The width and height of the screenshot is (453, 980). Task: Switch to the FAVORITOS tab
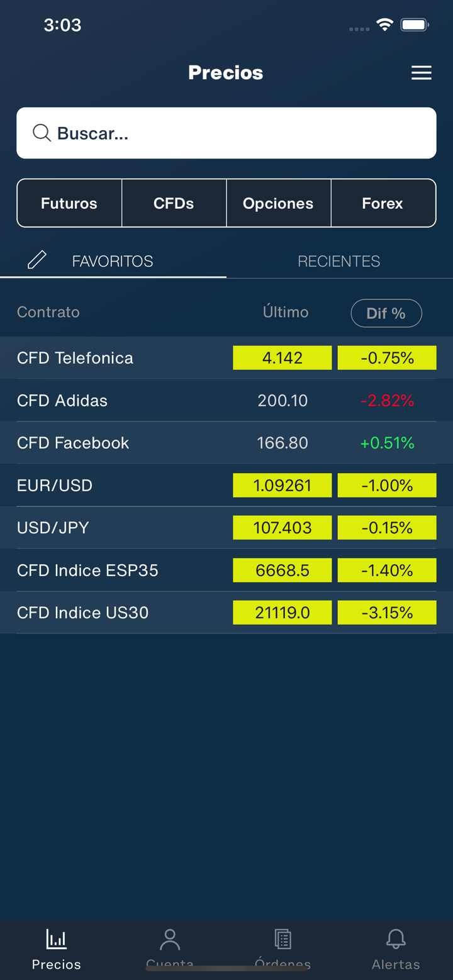(x=113, y=261)
